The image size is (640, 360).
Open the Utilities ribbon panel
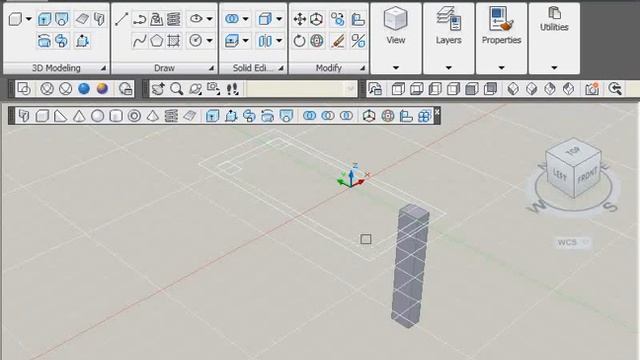tap(554, 38)
